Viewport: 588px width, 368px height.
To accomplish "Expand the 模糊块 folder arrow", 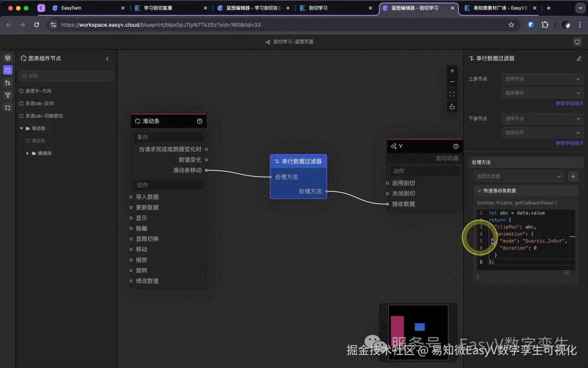I will coord(27,153).
